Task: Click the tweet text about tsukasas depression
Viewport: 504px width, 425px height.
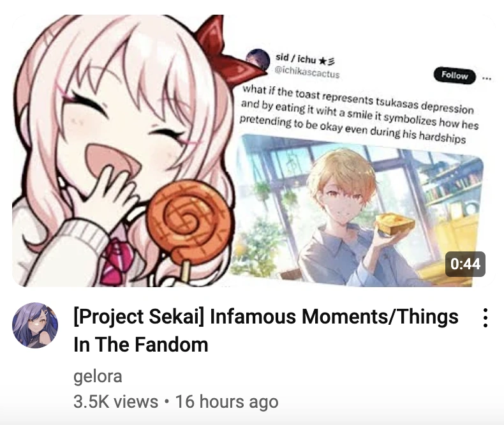Action: pos(358,115)
